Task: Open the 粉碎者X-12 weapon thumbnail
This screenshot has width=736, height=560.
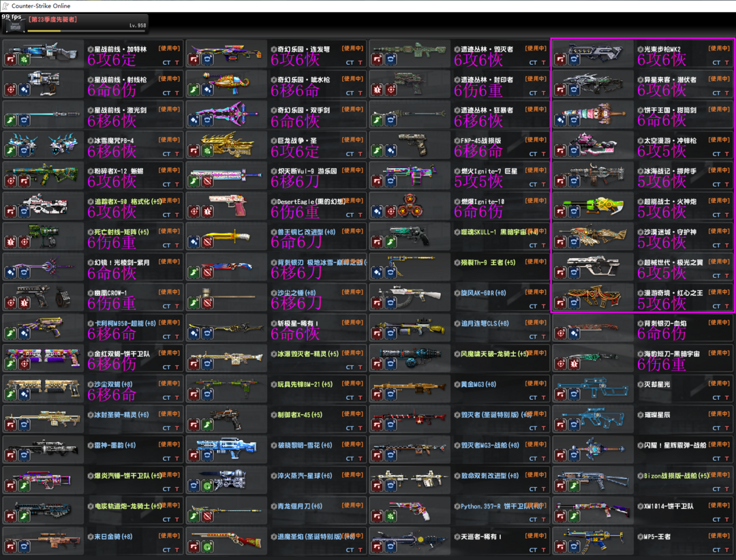Action: click(x=43, y=175)
